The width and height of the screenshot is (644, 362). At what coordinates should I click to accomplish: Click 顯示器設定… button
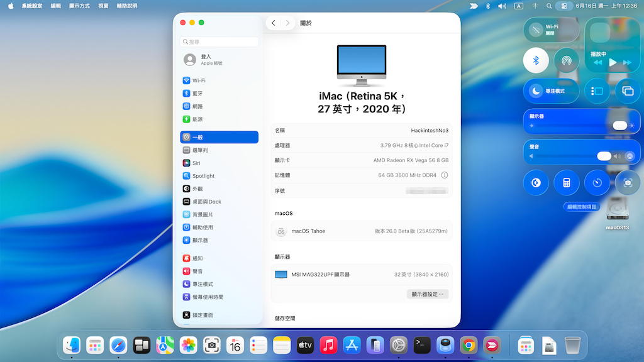pyautogui.click(x=428, y=294)
